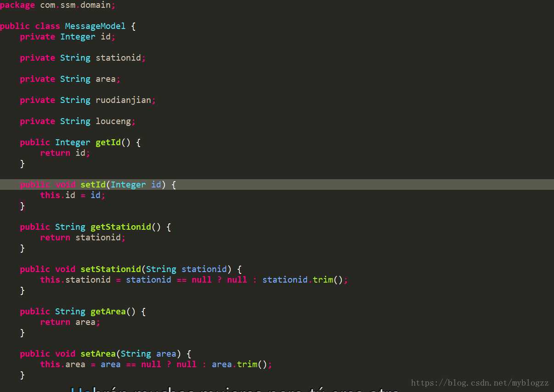Click the "ruodianjian" field name
The height and width of the screenshot is (392, 554).
123,100
